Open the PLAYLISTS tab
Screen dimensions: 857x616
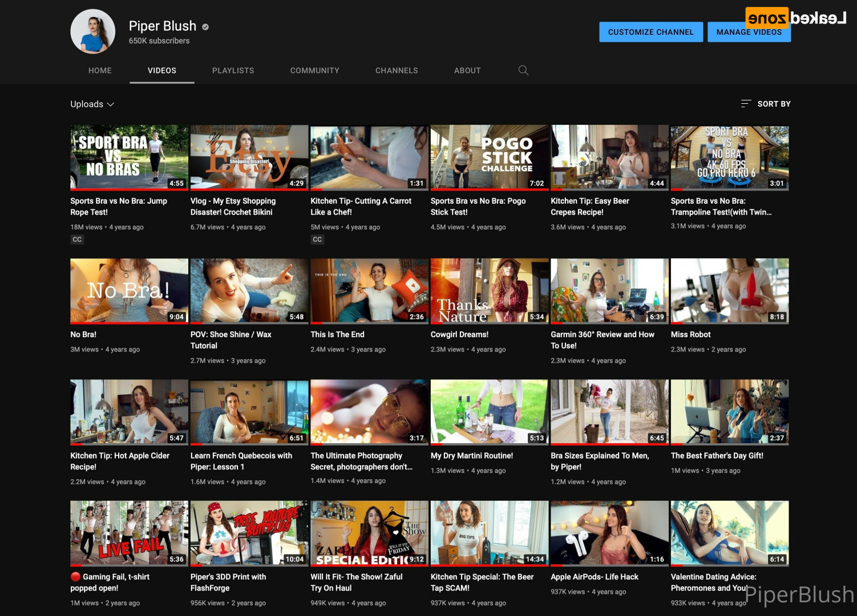tap(233, 70)
